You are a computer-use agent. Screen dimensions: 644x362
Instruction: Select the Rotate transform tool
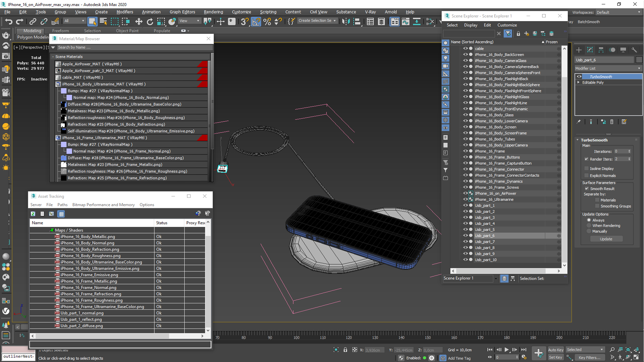(150, 22)
